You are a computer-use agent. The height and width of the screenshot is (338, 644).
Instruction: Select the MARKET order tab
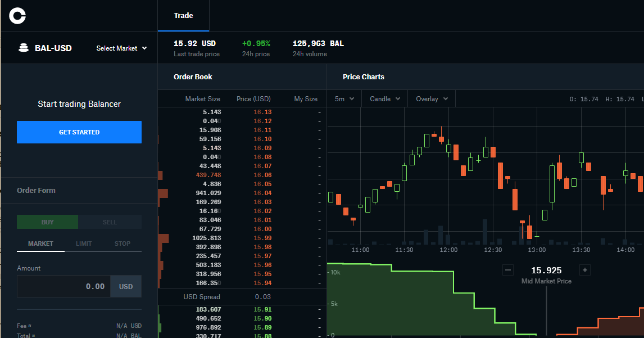coord(40,243)
